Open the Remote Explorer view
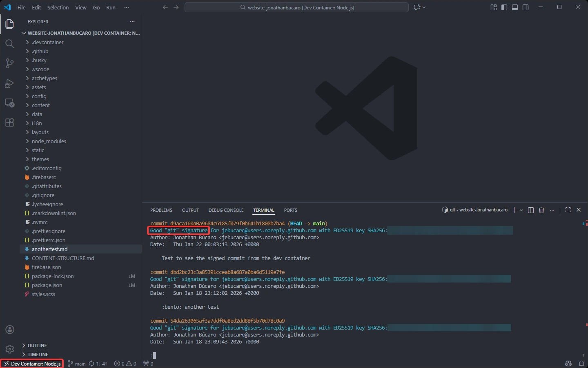 [9, 103]
